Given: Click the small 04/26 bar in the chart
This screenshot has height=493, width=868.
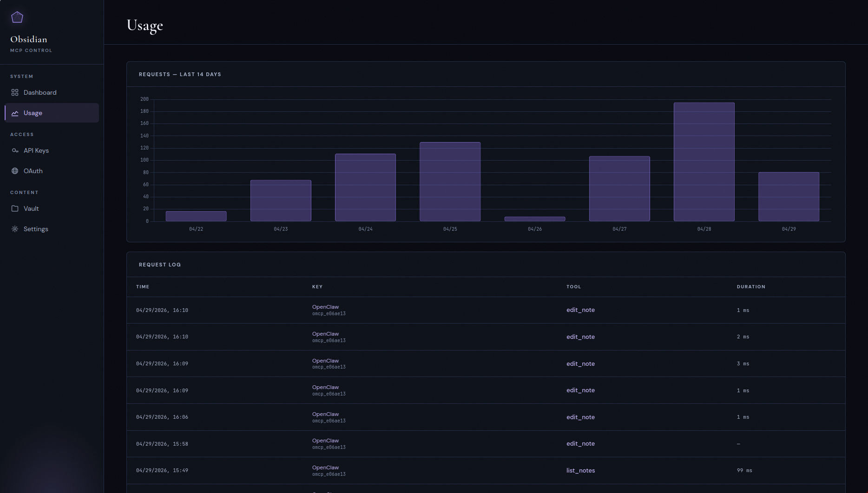Looking at the screenshot, I should [535, 219].
